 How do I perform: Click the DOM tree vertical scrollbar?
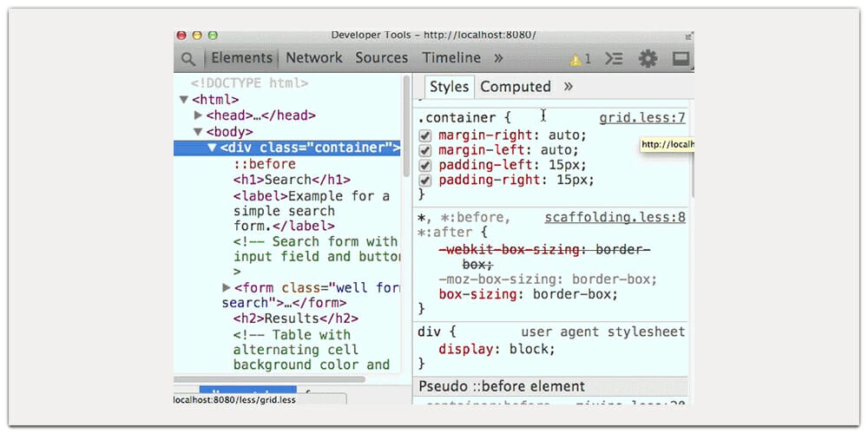tap(406, 128)
